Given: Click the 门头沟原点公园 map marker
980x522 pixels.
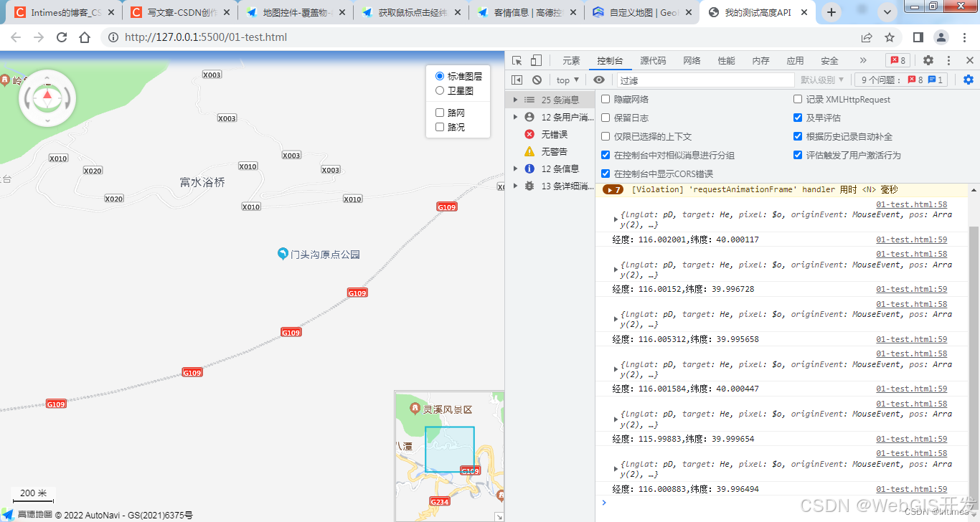Looking at the screenshot, I should [x=283, y=254].
